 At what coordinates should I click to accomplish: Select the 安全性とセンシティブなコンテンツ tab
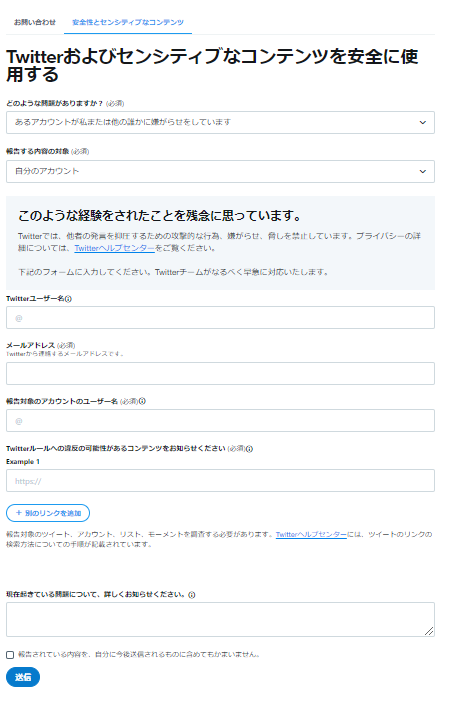128,22
